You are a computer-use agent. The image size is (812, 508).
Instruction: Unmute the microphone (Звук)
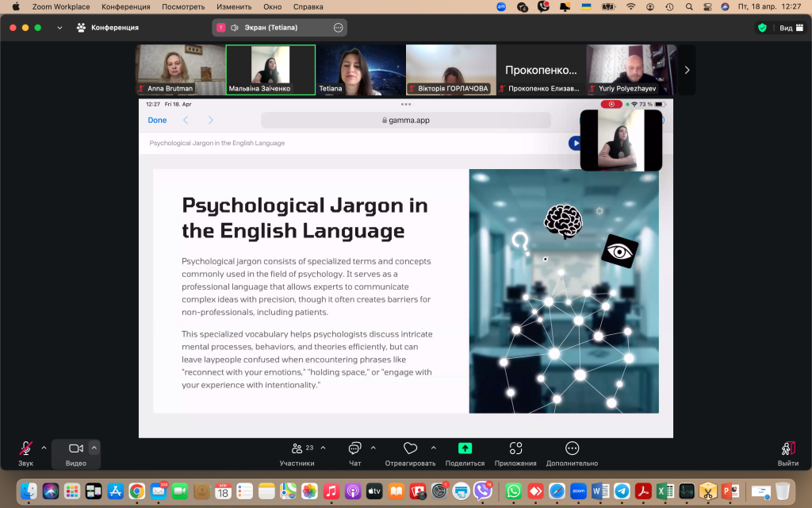tap(26, 449)
